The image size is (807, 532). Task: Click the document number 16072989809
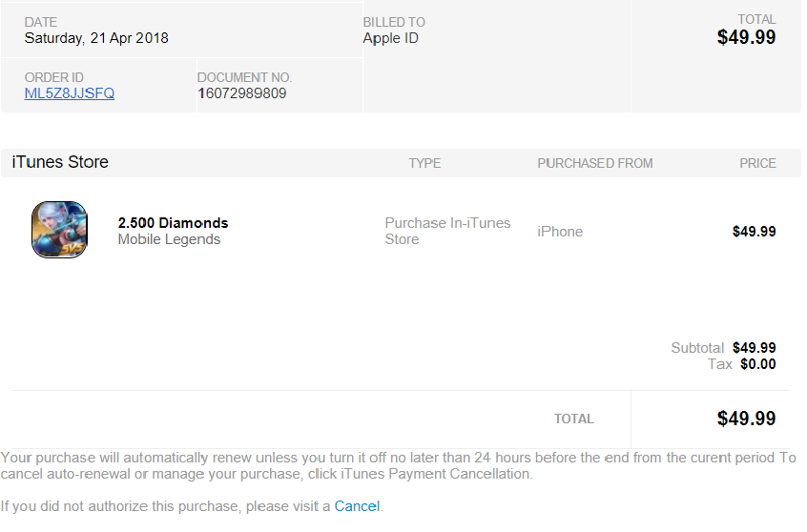tap(242, 93)
